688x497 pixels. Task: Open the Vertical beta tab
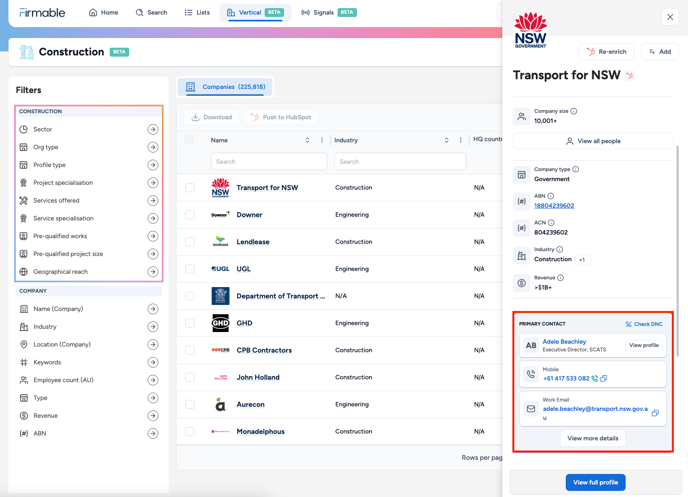(x=255, y=12)
